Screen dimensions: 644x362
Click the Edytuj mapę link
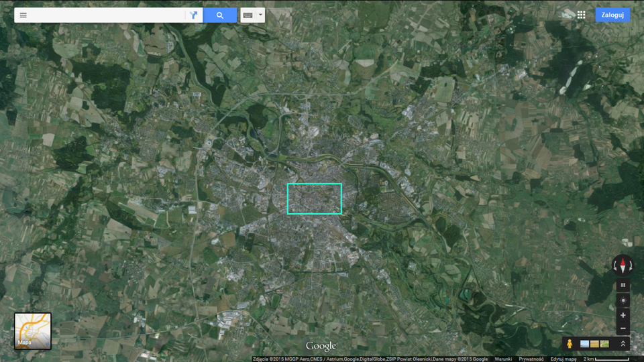(563, 359)
